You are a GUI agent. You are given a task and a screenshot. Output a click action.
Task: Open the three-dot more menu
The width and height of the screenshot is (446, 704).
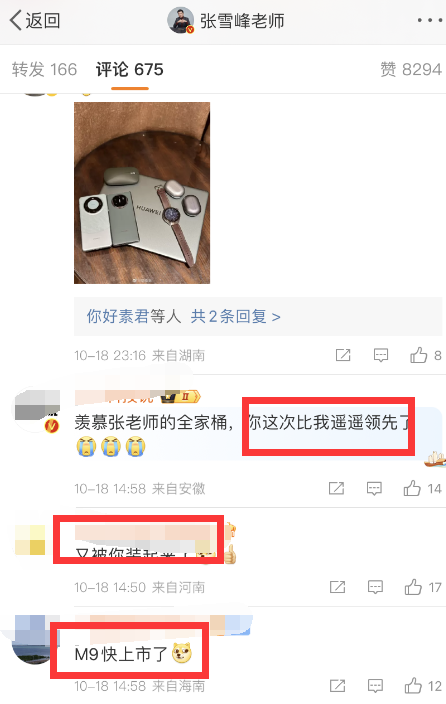[429, 21]
